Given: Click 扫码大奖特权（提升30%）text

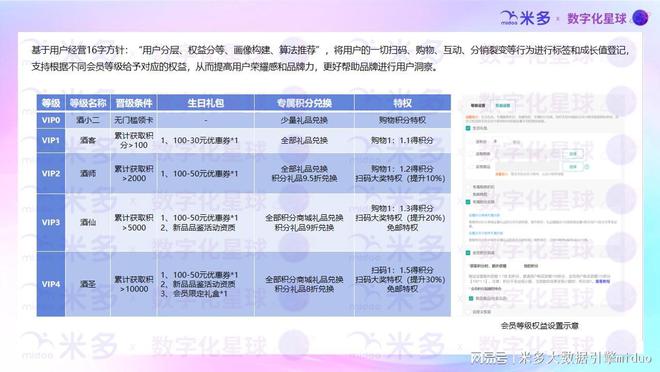Looking at the screenshot, I should tap(400, 279).
